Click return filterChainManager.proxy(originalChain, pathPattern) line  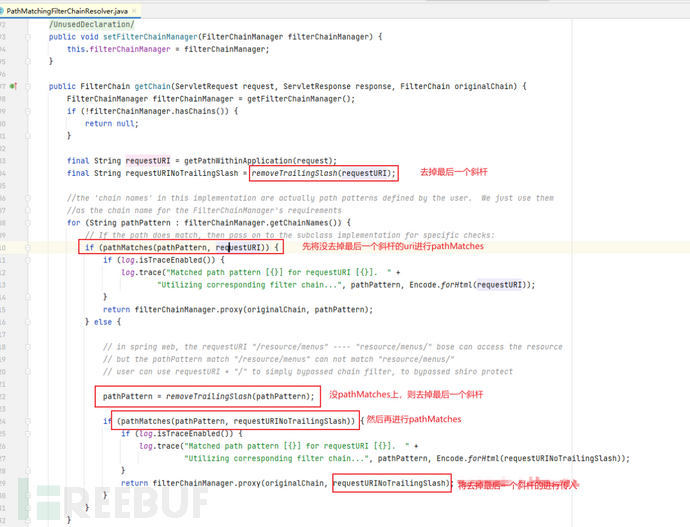click(x=238, y=310)
